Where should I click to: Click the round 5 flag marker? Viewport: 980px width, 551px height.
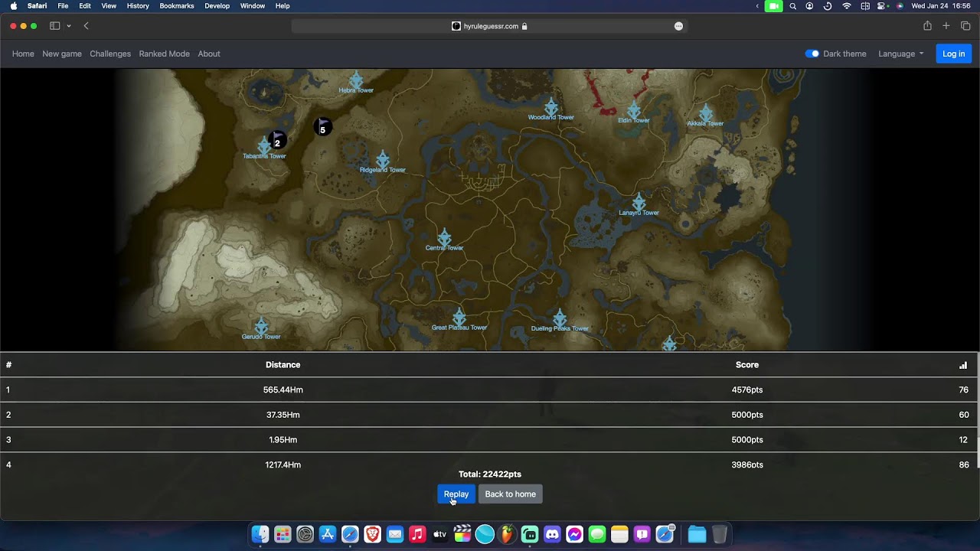[x=323, y=127]
